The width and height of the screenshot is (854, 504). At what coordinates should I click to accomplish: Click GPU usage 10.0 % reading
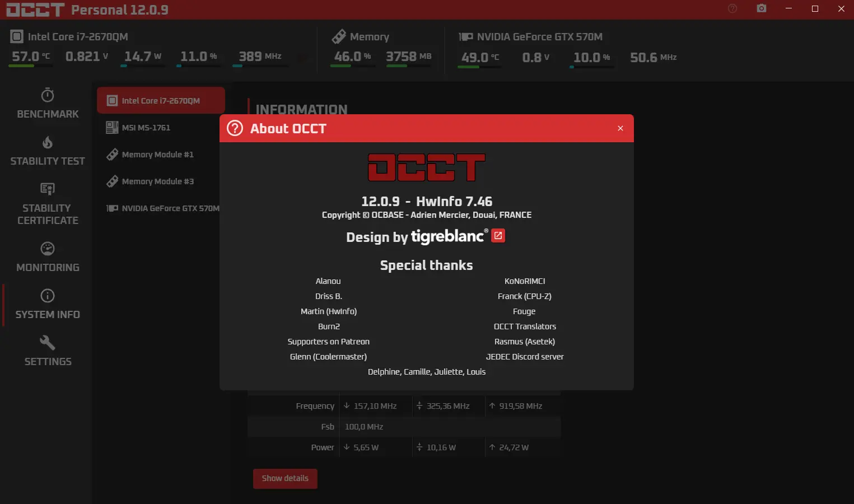(592, 57)
